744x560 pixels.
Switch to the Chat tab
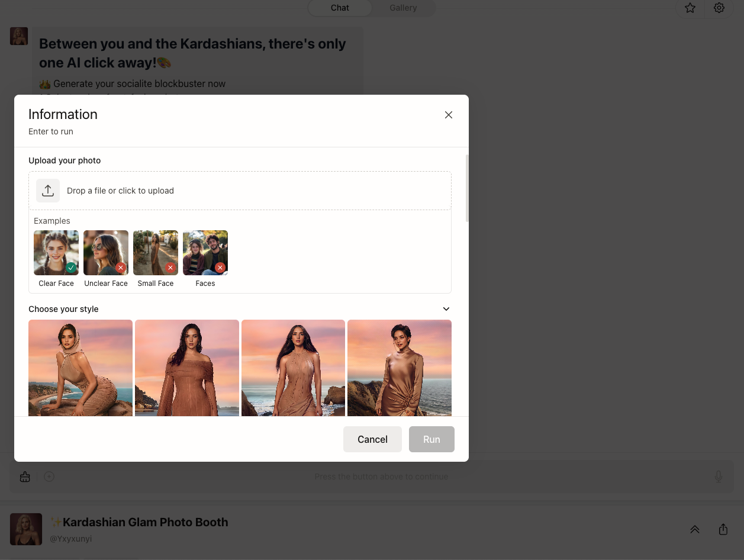coord(340,8)
